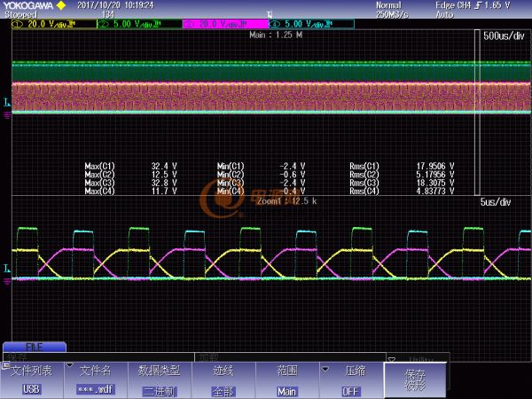Click the Edge CH4 trigger setting
This screenshot has width=532, height=399.
pyautogui.click(x=453, y=5)
